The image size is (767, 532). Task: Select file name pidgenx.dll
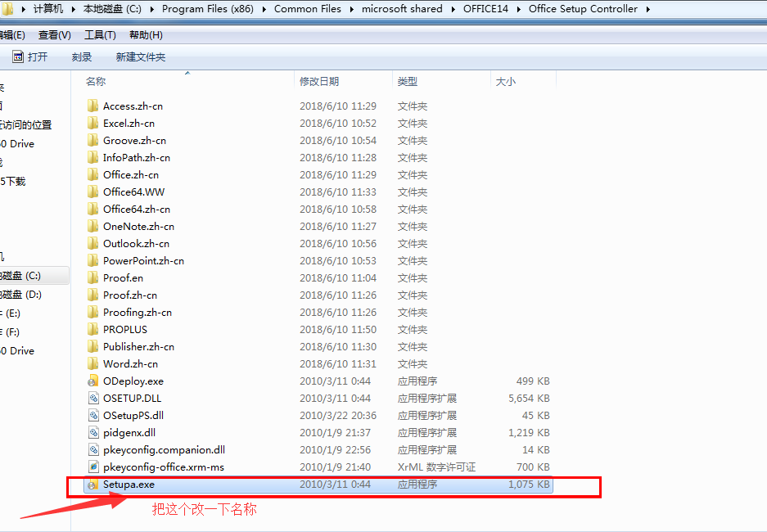click(129, 433)
